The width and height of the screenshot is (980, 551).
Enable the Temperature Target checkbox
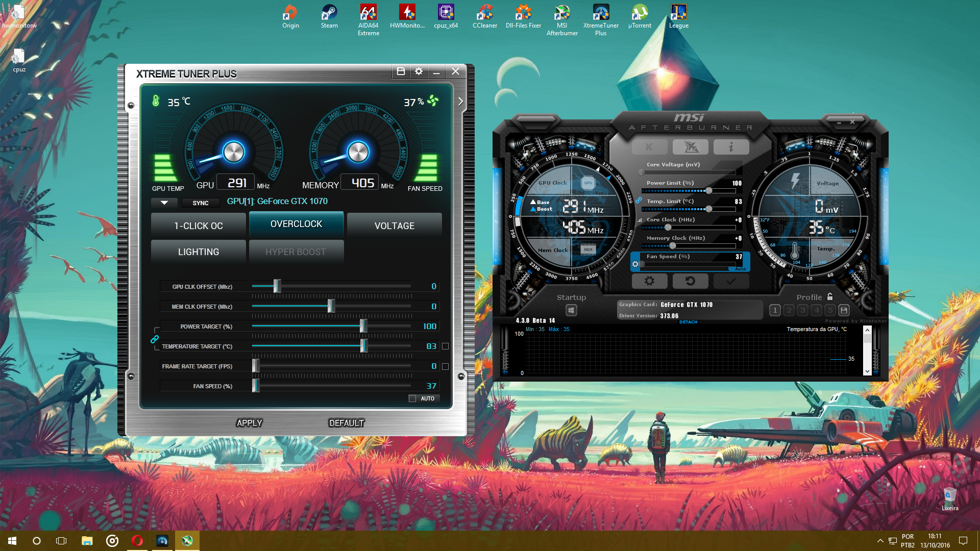(445, 346)
